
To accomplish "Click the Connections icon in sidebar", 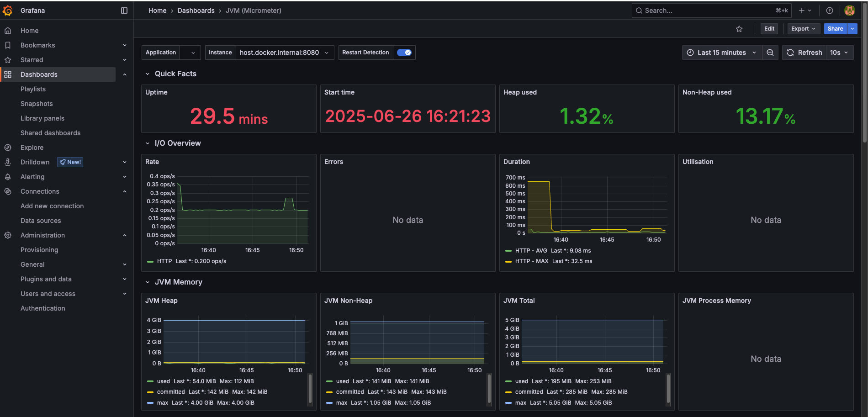I will pyautogui.click(x=8, y=191).
